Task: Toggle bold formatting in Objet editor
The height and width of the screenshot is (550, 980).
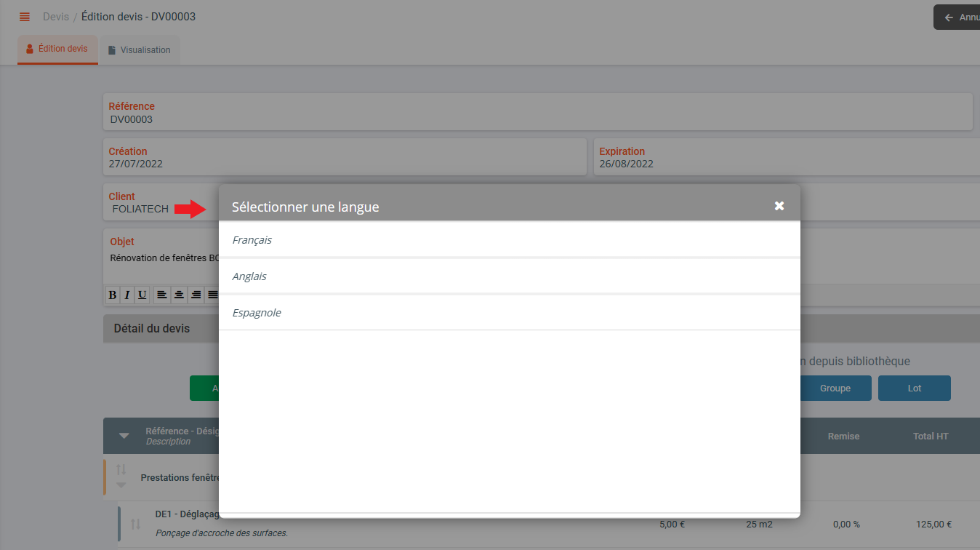Action: [112, 295]
